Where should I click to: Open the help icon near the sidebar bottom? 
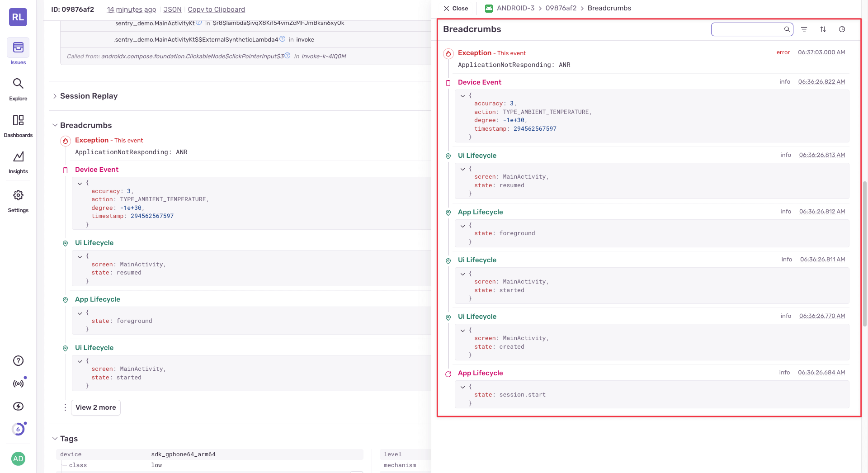point(18,360)
